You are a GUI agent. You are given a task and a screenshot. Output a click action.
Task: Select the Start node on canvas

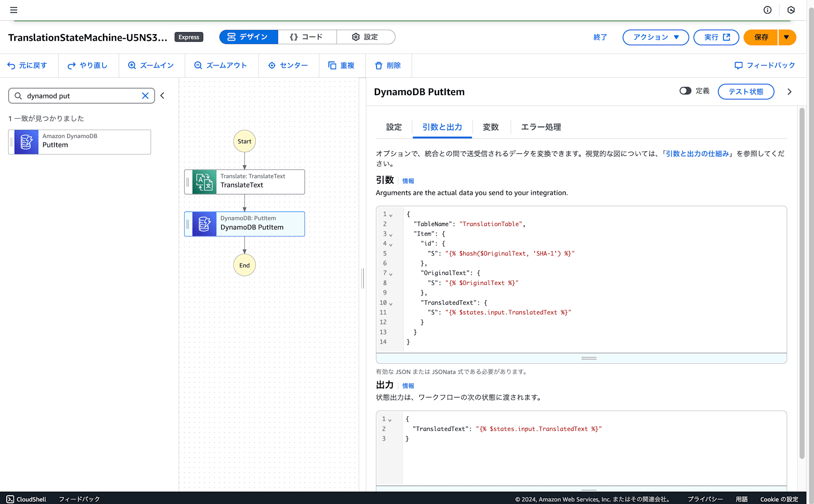tap(245, 141)
